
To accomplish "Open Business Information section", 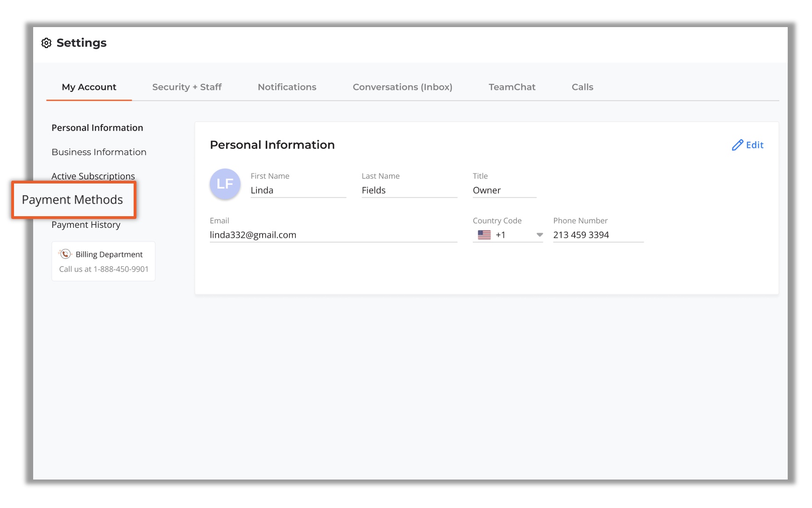I will pyautogui.click(x=99, y=152).
